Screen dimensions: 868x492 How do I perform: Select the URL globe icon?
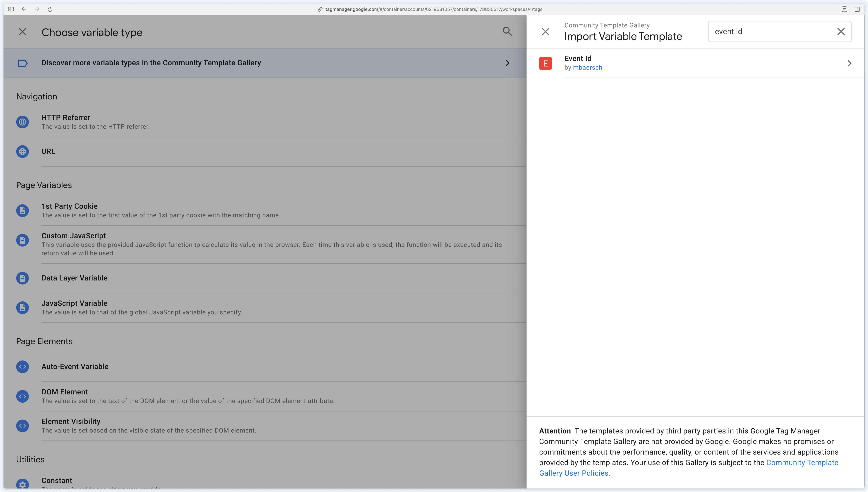(22, 151)
